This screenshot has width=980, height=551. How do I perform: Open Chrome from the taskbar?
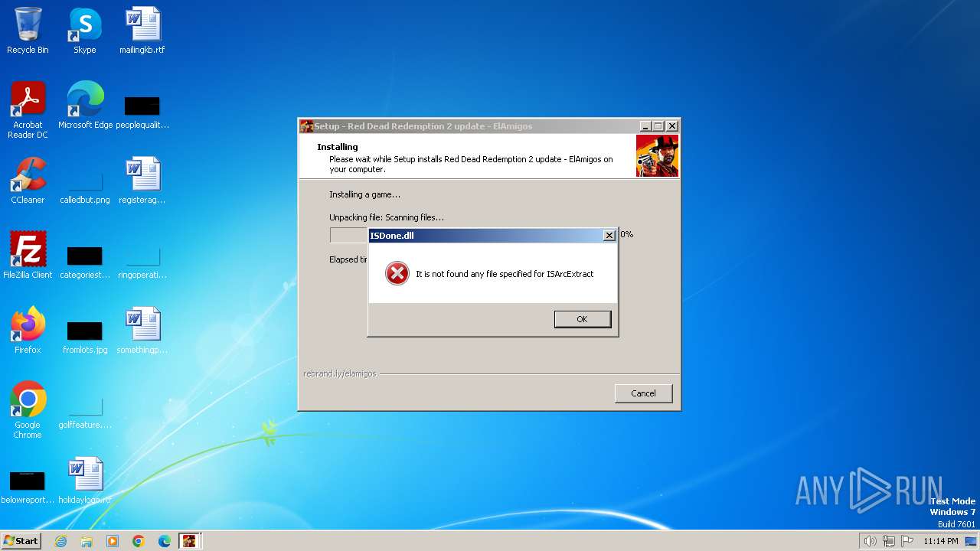pyautogui.click(x=139, y=541)
